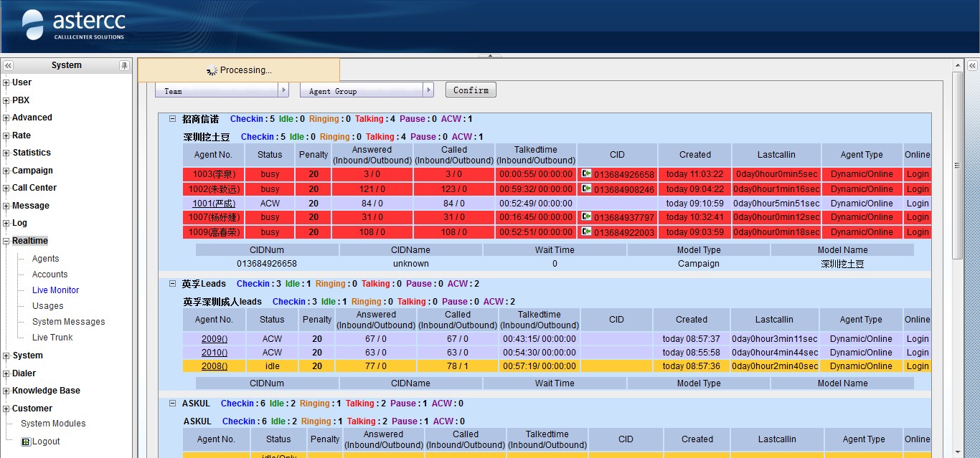Screen dimensions: 980x458
Task: Collapse the System sidebar with double-arrow icon
Action: tap(9, 65)
